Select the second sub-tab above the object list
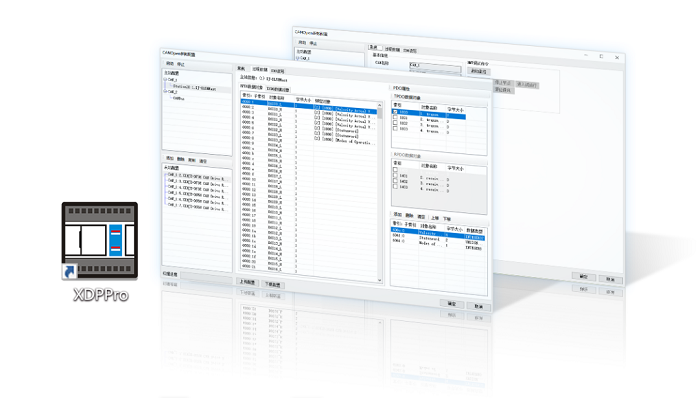Screen dimensions: 700x398 (x=278, y=89)
